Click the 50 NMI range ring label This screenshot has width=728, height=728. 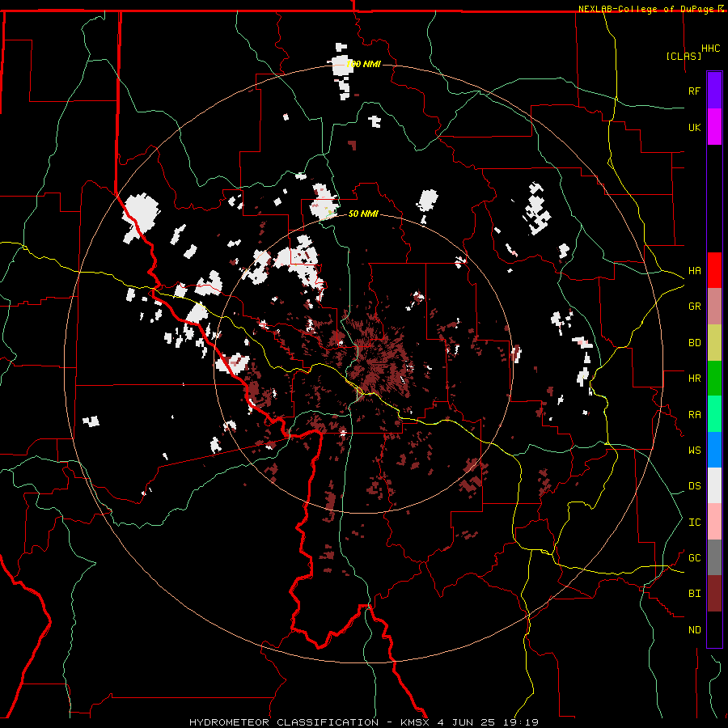[x=363, y=214]
